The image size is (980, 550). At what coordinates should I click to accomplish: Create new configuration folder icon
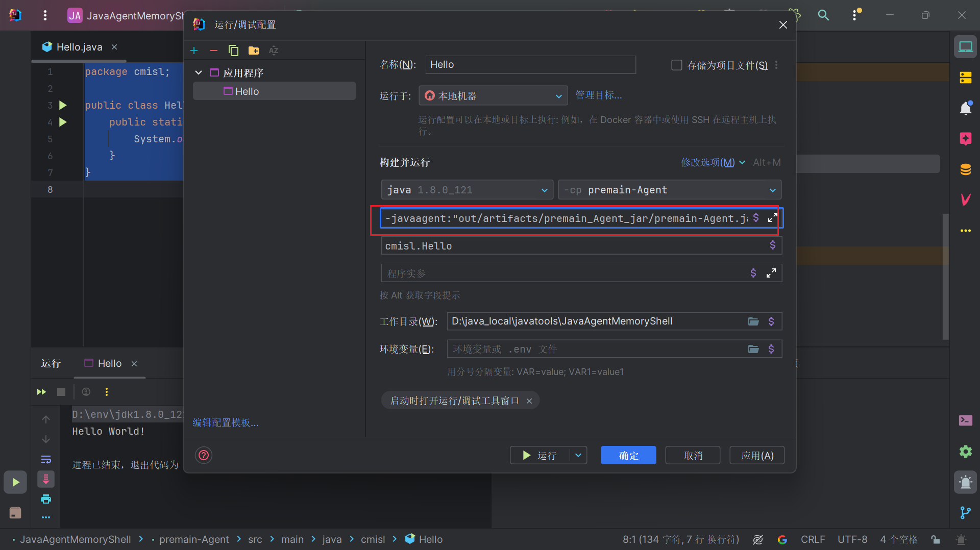[254, 51]
